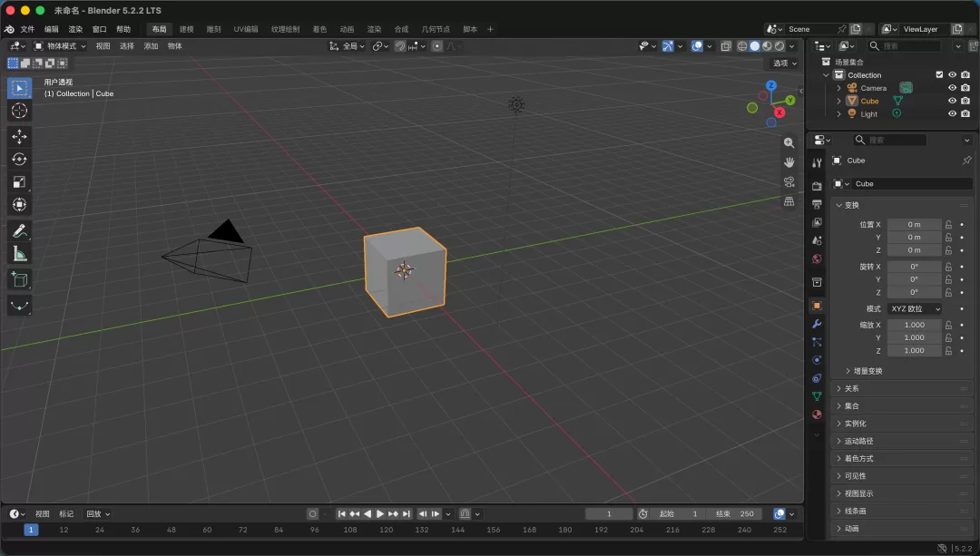Select the Add Cube tool
The image size is (980, 556).
(19, 279)
